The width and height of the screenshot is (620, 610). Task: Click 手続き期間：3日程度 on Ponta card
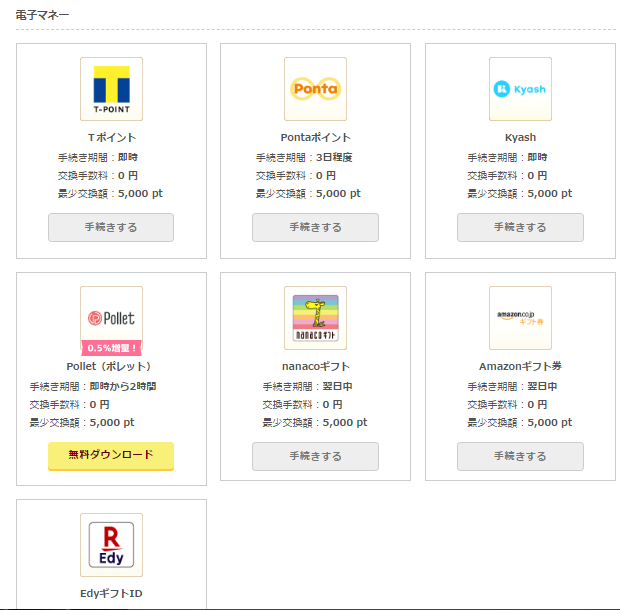(x=304, y=157)
